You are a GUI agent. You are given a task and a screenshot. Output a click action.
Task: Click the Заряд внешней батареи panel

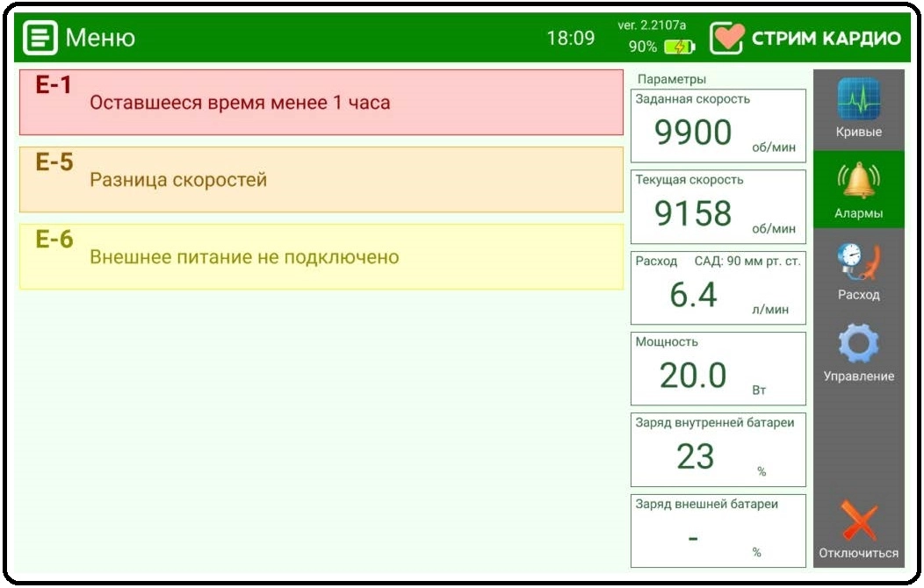[x=718, y=530]
